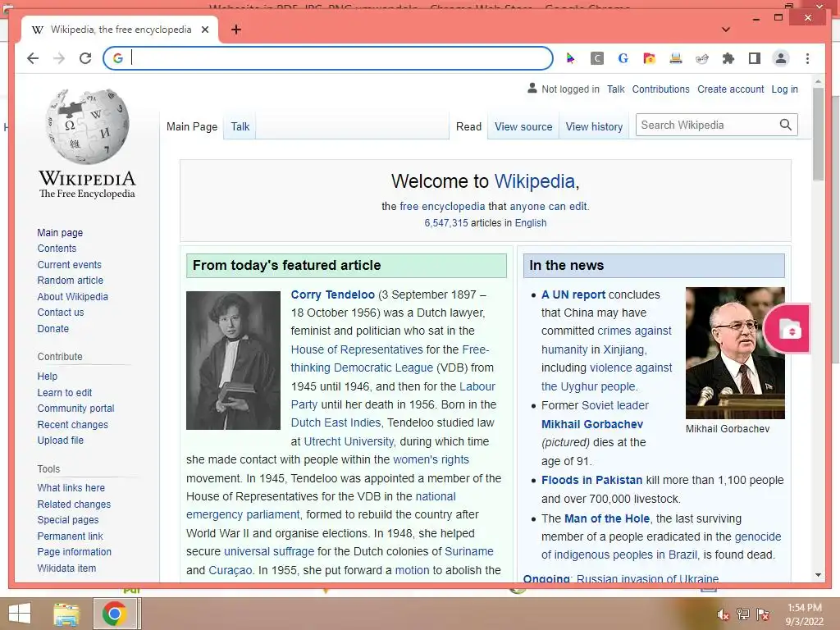The width and height of the screenshot is (840, 630).
Task: Open the About Wikipedia sidebar link
Action: pos(72,296)
